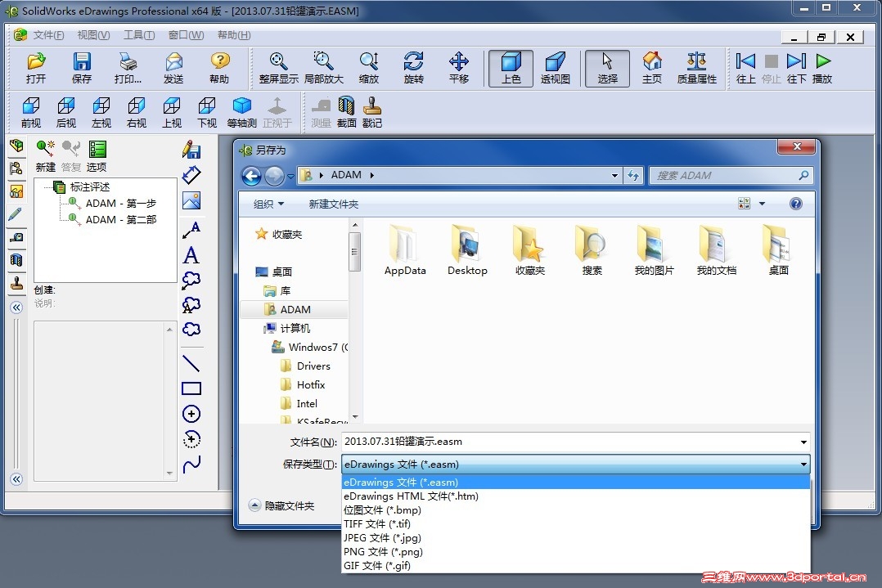Click the 播放 play animation button
The image size is (882, 588).
tap(822, 67)
